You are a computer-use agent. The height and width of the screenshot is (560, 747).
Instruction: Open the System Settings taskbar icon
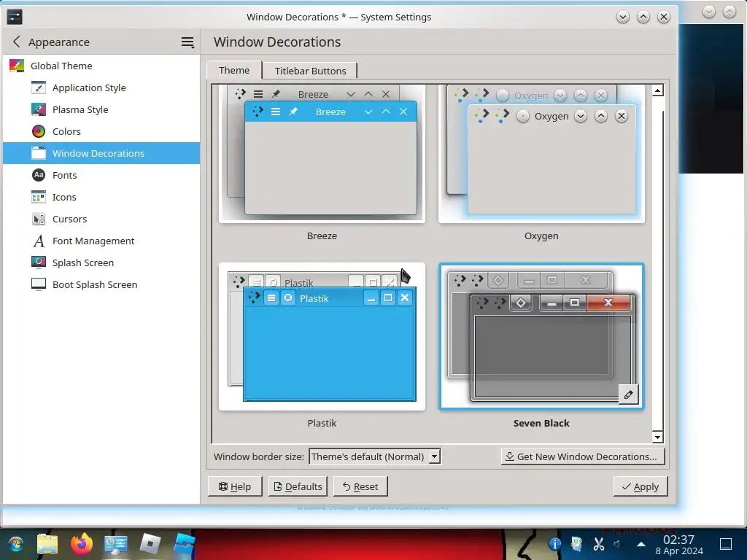tap(116, 544)
